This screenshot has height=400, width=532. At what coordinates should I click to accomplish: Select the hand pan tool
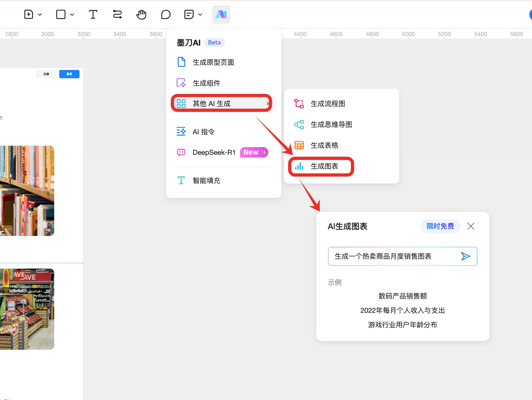coord(141,14)
